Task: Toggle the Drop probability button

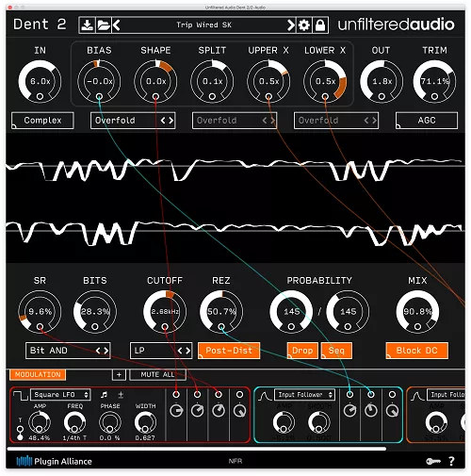Action: [x=302, y=351]
